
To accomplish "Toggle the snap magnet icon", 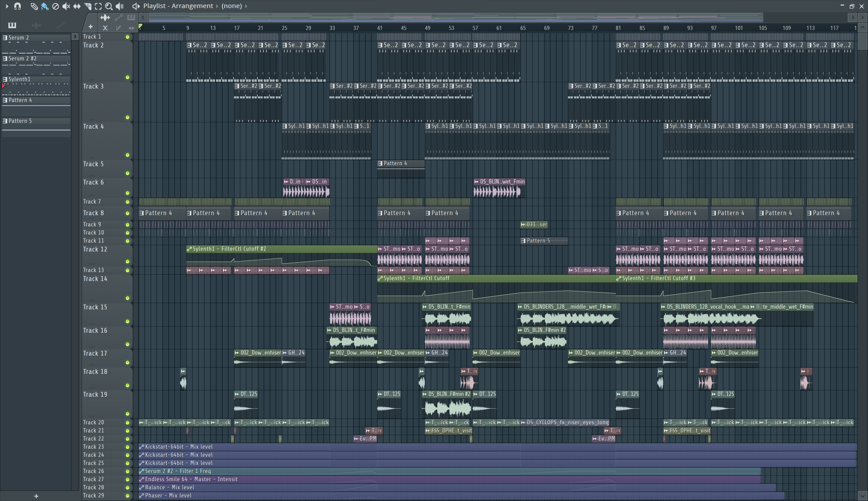I will click(x=17, y=6).
